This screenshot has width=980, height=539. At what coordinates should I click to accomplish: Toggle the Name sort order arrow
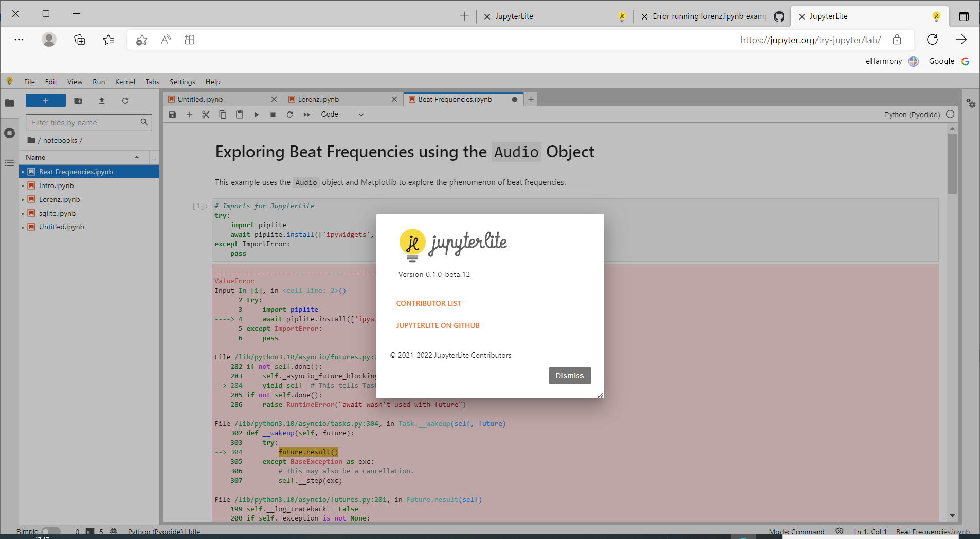tap(136, 157)
